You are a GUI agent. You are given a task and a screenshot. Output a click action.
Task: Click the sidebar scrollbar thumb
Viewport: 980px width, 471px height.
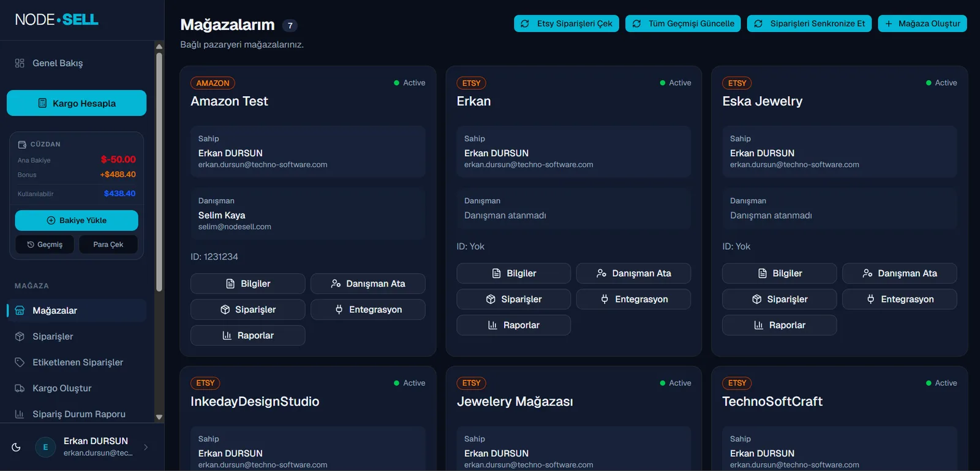click(159, 171)
